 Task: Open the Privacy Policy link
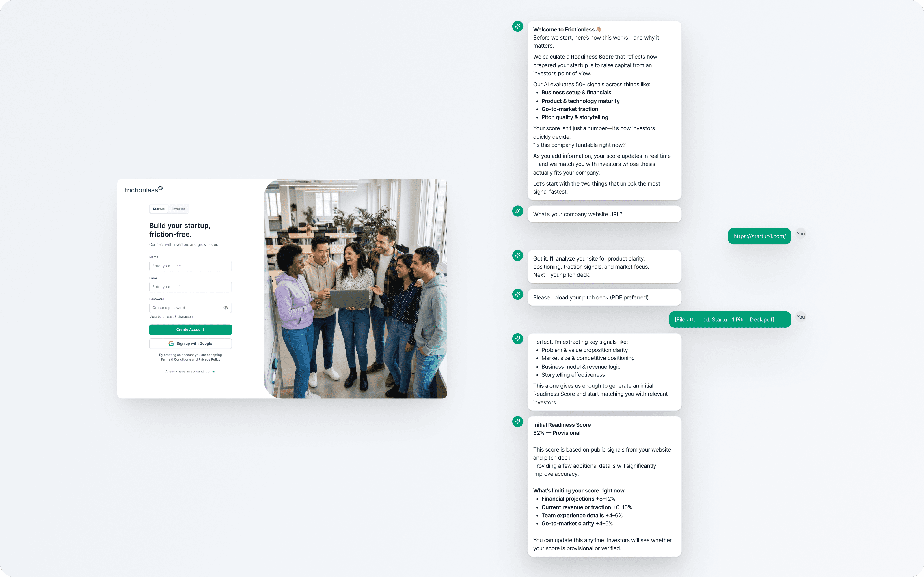pyautogui.click(x=209, y=359)
